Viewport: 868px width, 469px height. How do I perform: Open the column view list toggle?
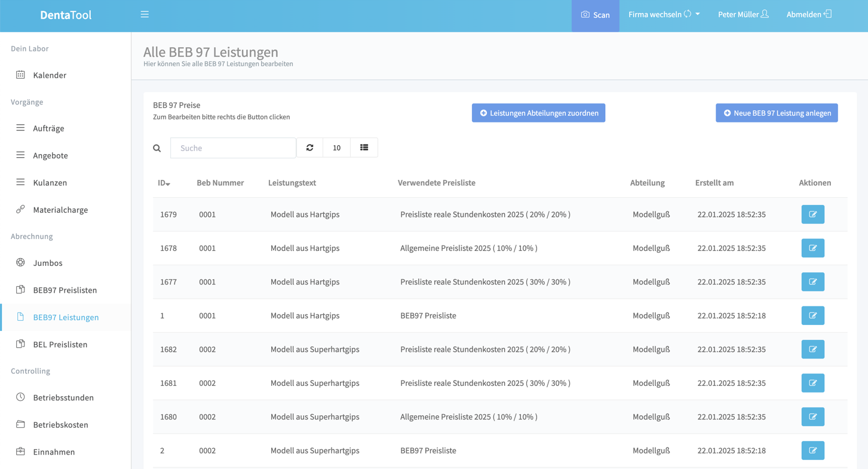(x=364, y=148)
